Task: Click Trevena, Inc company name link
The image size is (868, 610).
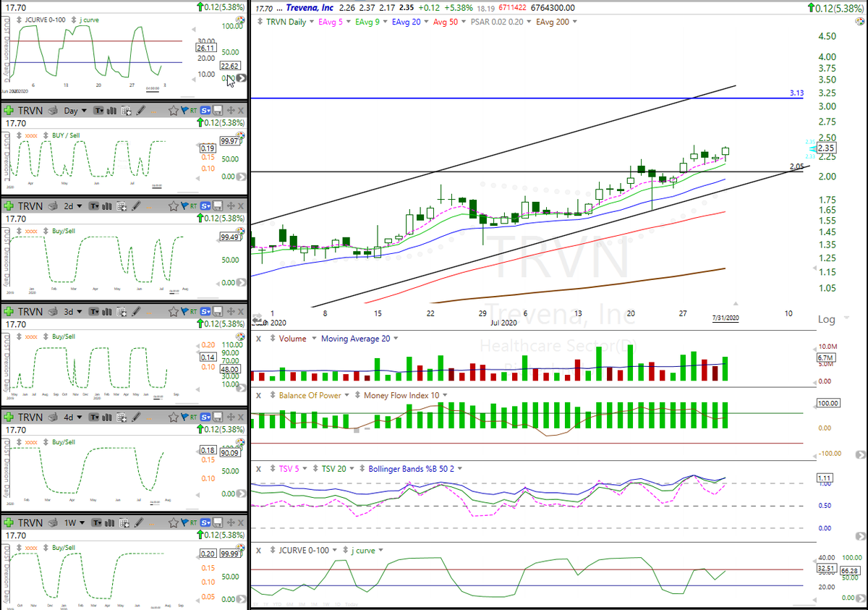Action: click(310, 8)
